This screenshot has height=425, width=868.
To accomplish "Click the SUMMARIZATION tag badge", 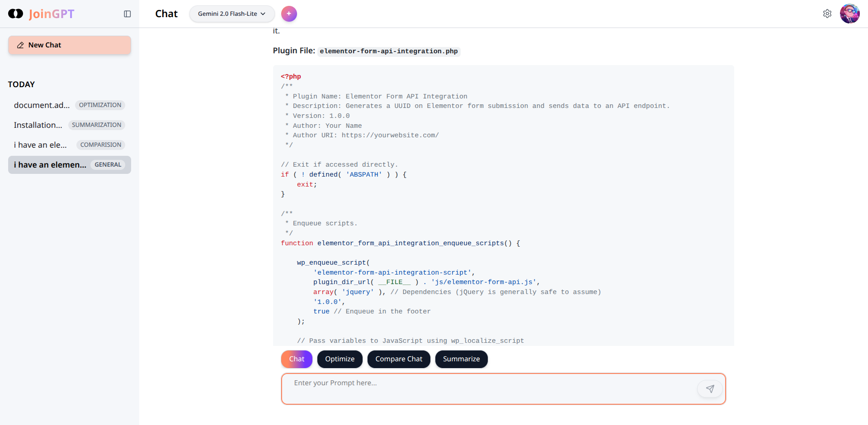I will 96,125.
